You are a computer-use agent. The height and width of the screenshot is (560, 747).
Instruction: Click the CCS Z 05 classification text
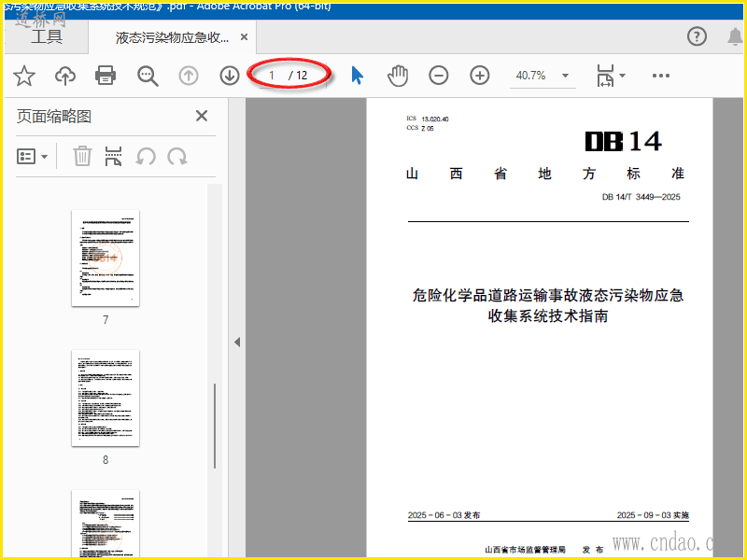[419, 128]
